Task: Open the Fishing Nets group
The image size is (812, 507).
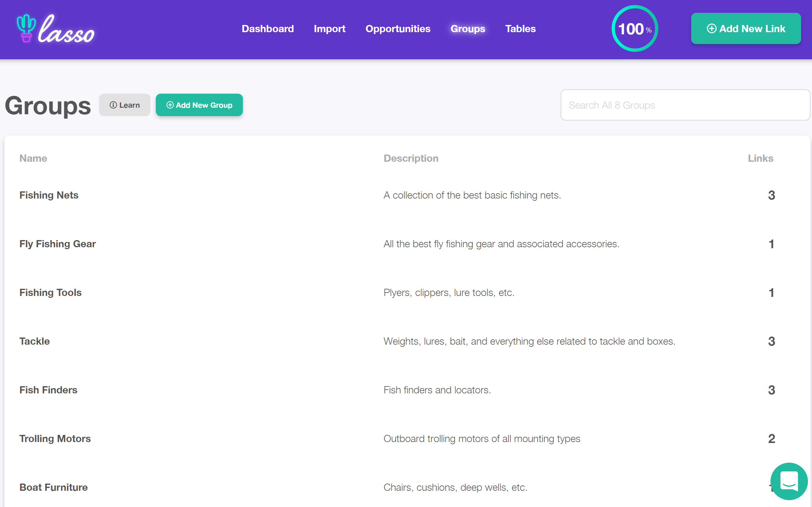Action: [x=49, y=195]
